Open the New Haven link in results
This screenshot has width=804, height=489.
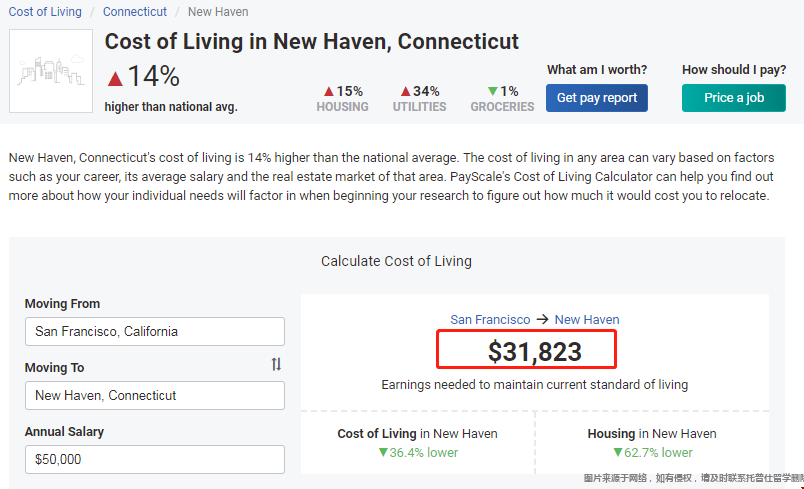[x=587, y=319]
